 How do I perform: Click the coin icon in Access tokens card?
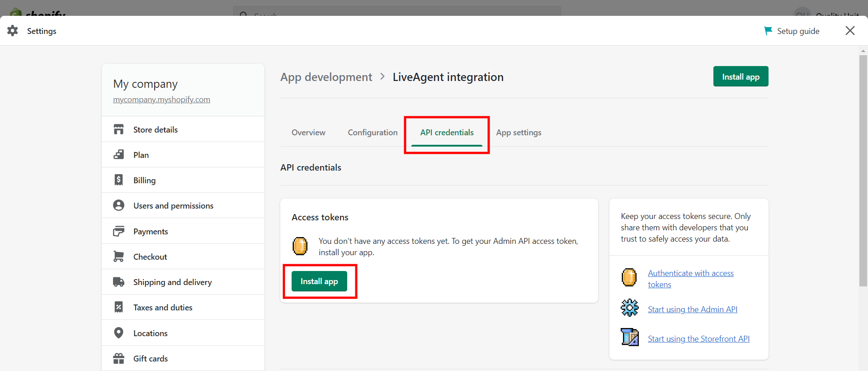(x=300, y=246)
